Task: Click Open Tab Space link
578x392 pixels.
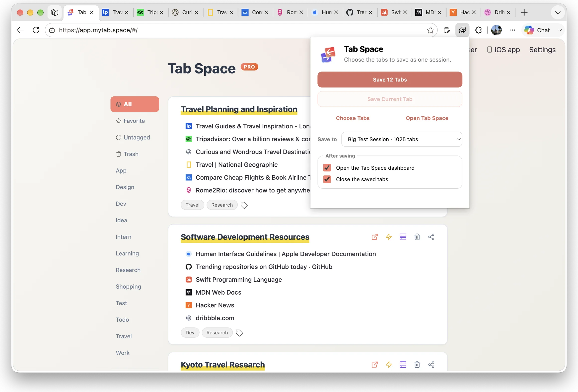Action: point(427,118)
